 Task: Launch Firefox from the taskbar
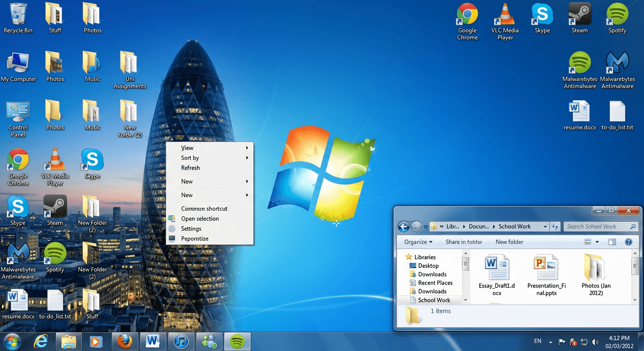tap(124, 341)
